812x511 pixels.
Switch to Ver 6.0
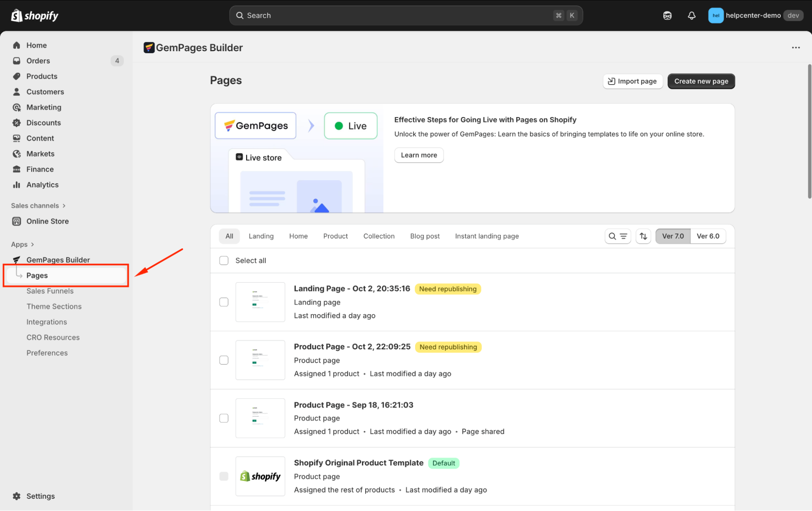click(708, 236)
